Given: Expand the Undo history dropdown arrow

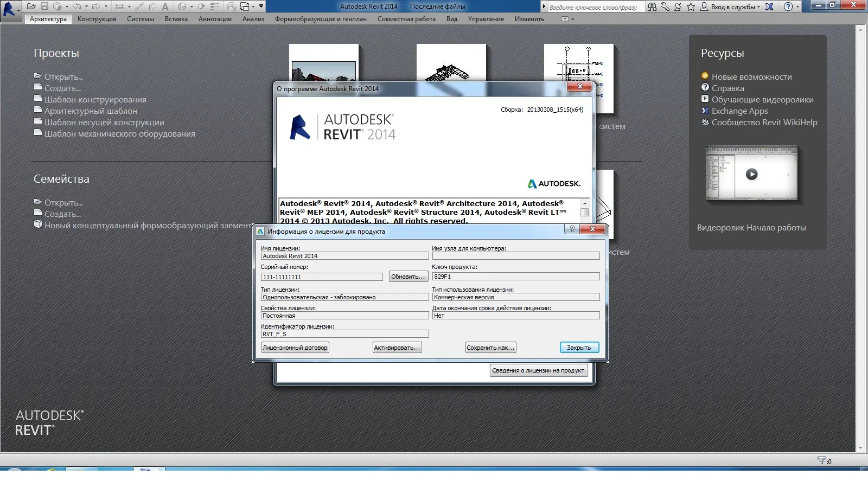Looking at the screenshot, I should pos(86,7).
